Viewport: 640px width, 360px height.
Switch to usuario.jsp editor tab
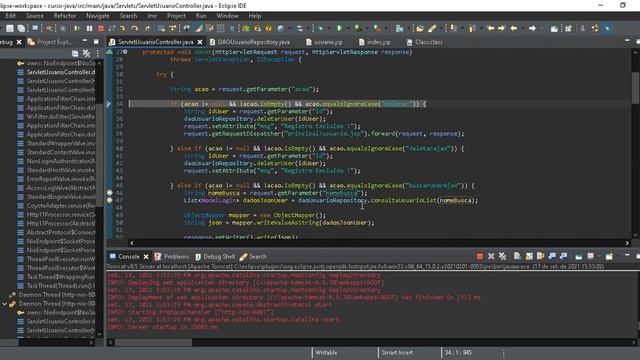click(324, 42)
